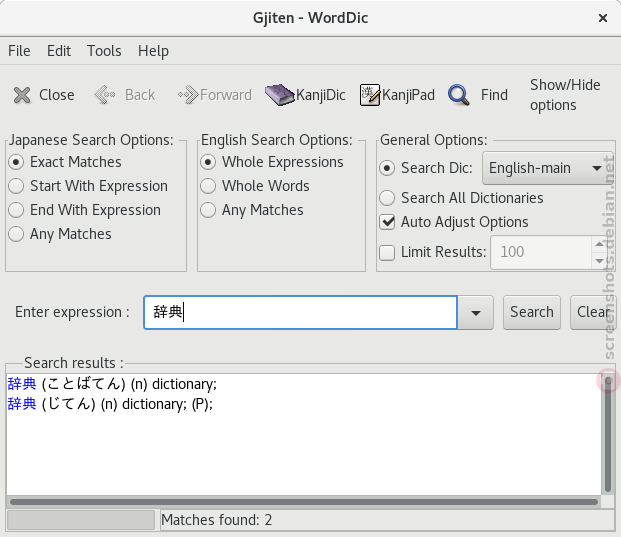621x537 pixels.
Task: Open the Edit menu
Action: pos(59,51)
